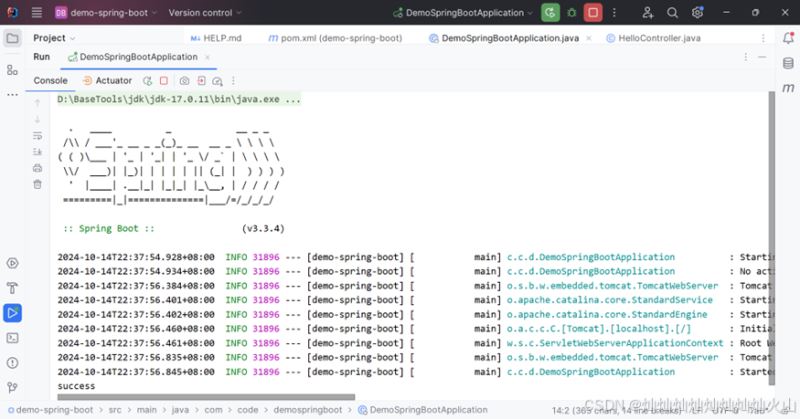The height and width of the screenshot is (419, 800).
Task: Open the Version control dropdown
Action: (x=205, y=13)
